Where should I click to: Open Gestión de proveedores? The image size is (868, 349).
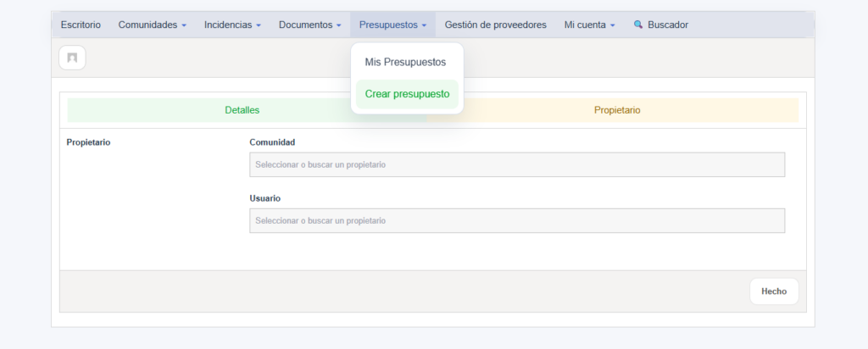click(495, 25)
